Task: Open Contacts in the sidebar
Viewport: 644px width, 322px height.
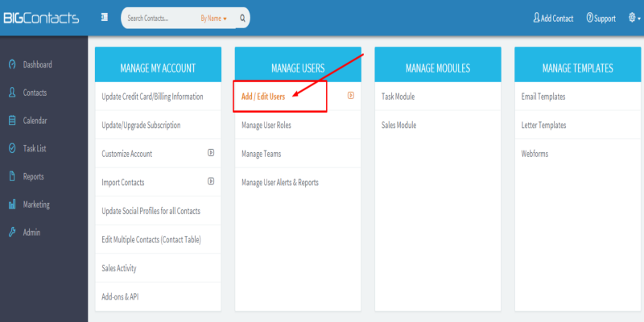Action: click(x=35, y=93)
